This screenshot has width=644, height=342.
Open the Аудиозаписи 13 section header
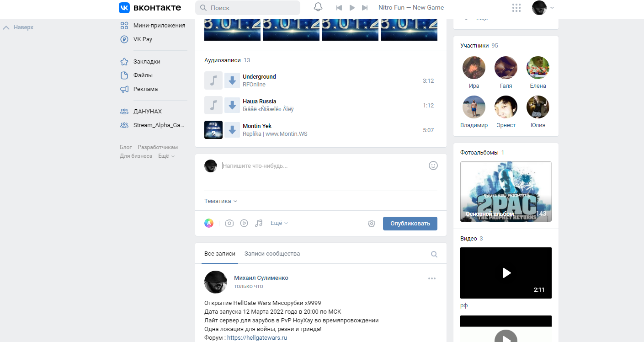(x=227, y=60)
